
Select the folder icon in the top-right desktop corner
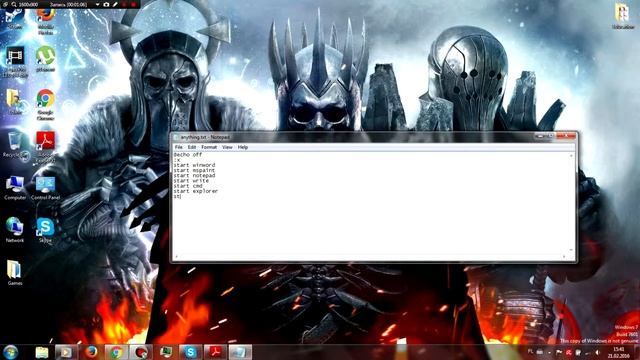pos(622,16)
